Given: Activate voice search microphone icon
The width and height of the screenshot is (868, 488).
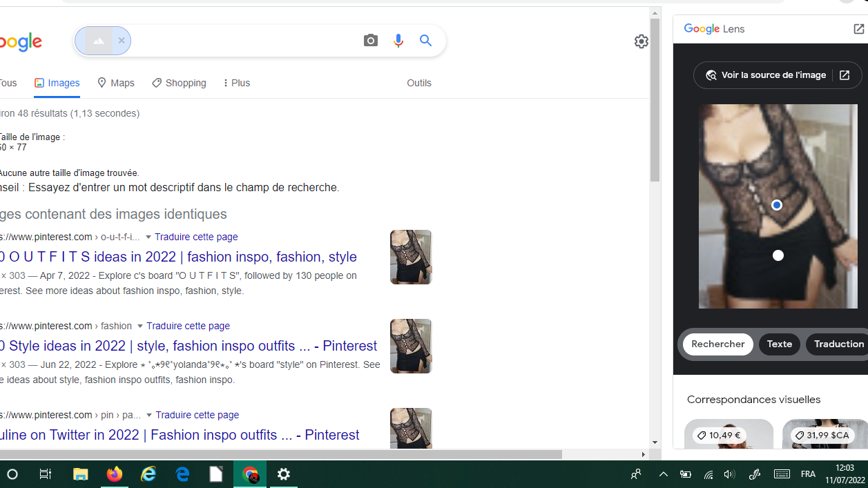Looking at the screenshot, I should [x=398, y=41].
